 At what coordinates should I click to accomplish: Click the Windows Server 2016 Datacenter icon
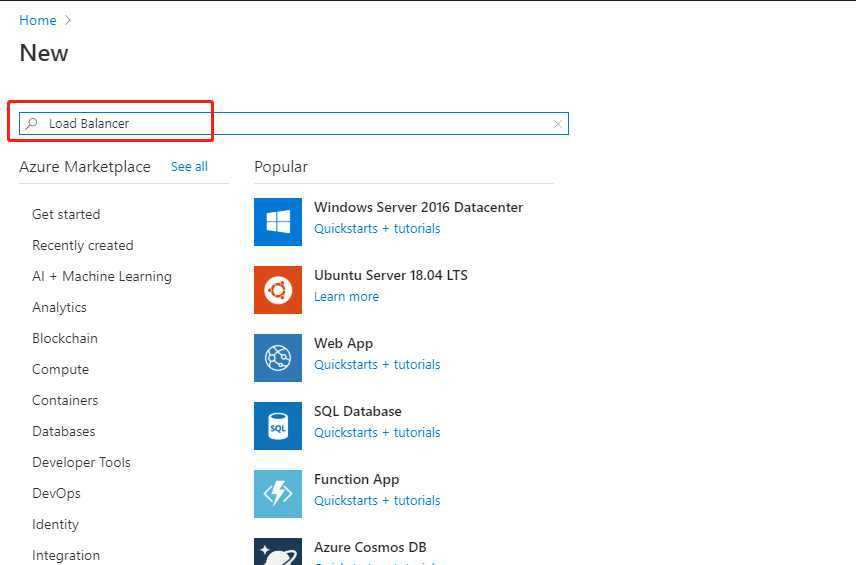click(x=278, y=222)
